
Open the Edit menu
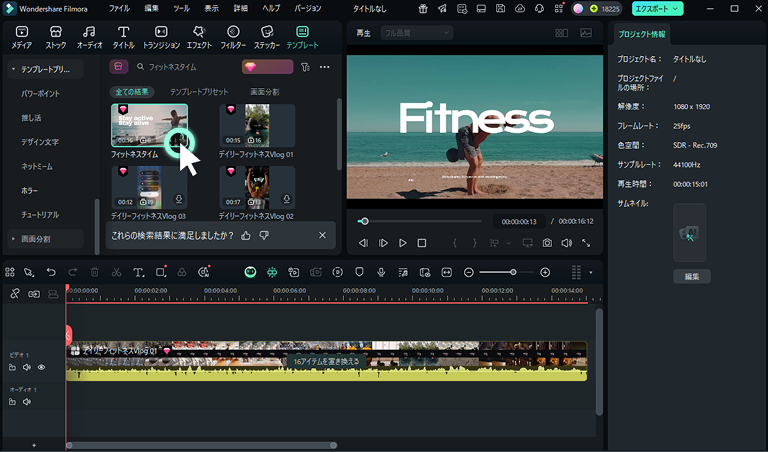tap(151, 9)
